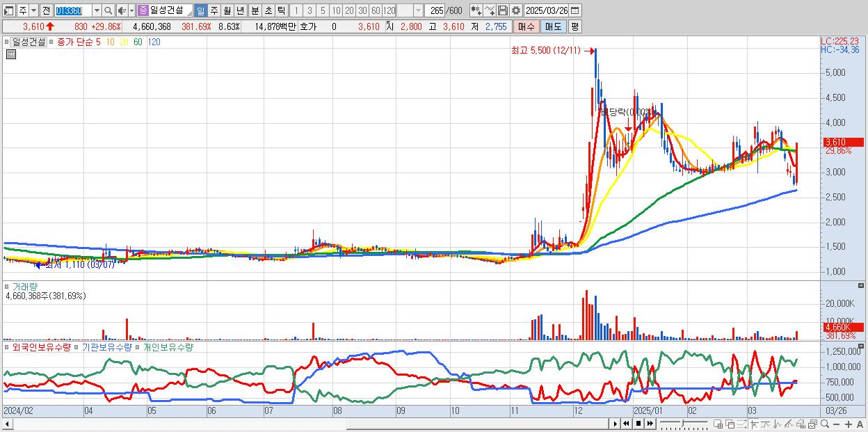Select interval 120 button
Screen dimensions: 868x432
[389, 10]
